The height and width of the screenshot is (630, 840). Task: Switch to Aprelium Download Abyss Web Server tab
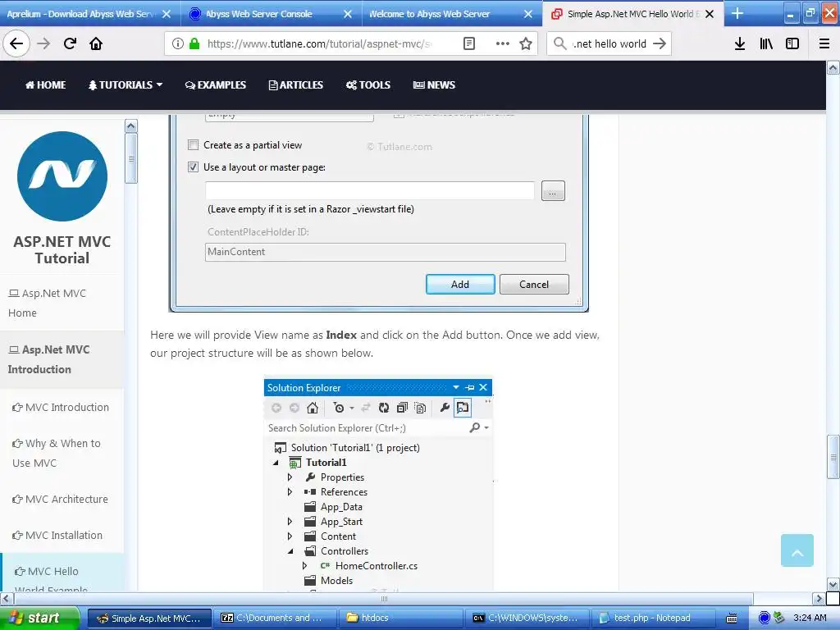[80, 14]
